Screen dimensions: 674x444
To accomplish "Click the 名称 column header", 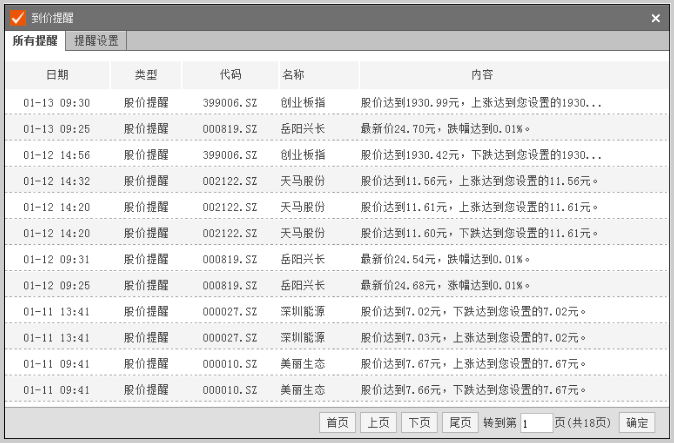I will 319,75.
